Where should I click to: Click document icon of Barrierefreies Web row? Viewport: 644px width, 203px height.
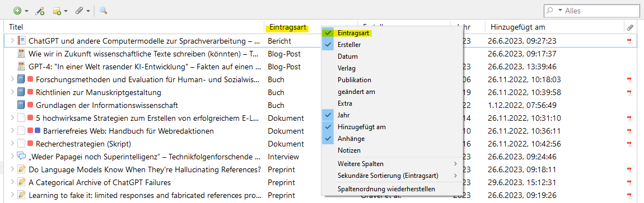coord(21,131)
